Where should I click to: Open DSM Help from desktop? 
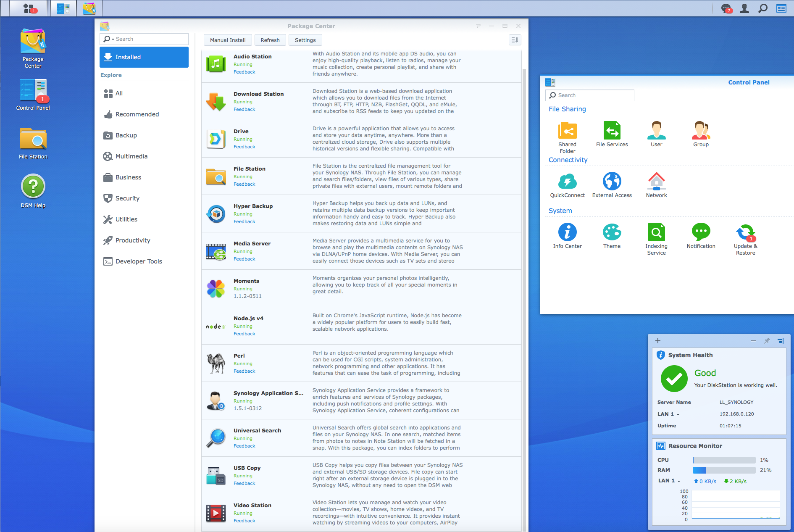tap(33, 187)
